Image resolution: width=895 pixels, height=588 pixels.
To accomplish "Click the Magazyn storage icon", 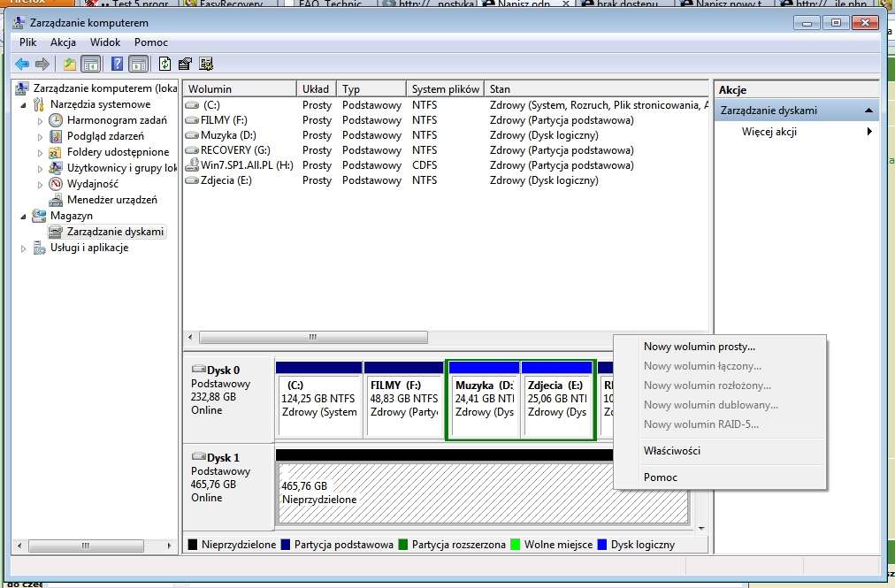I will pyautogui.click(x=39, y=216).
